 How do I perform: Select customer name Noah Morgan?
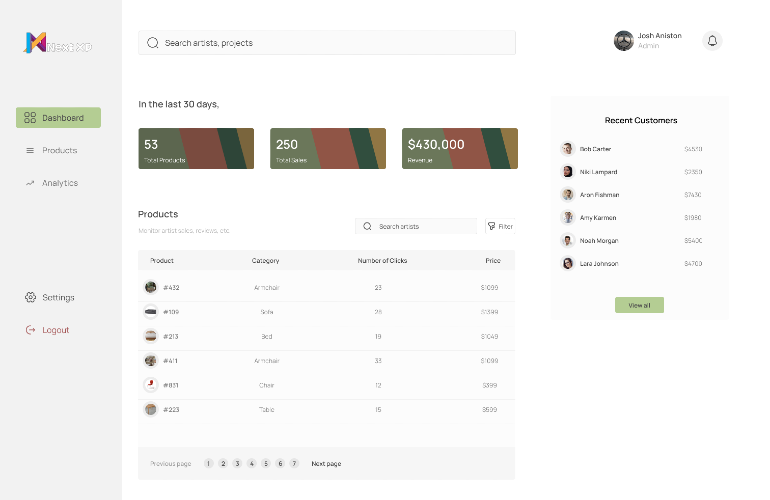(x=599, y=241)
